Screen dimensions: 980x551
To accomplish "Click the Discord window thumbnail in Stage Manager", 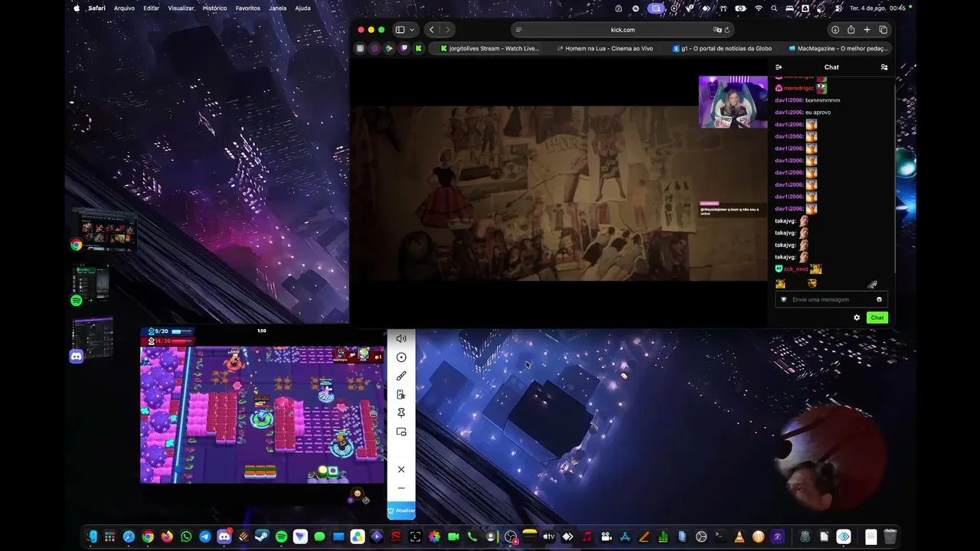I will [x=93, y=337].
